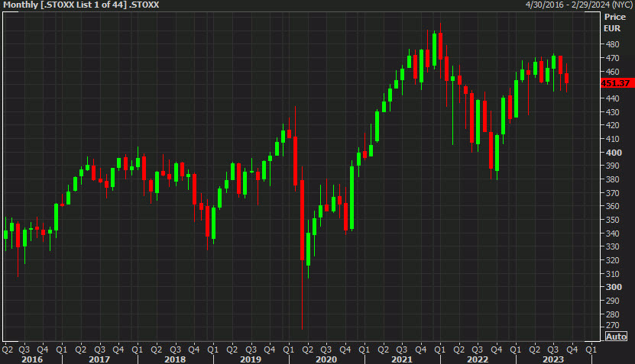
Task: Click the 350 price axis label
Action: click(x=613, y=220)
